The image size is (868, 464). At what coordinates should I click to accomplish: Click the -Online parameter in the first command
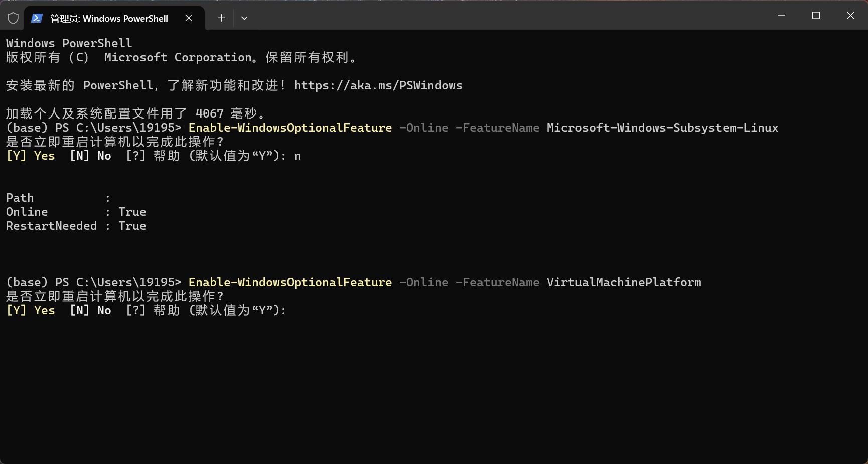point(424,128)
